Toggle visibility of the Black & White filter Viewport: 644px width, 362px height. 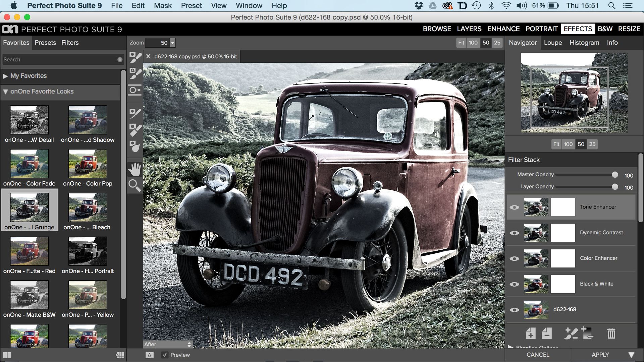pos(515,284)
